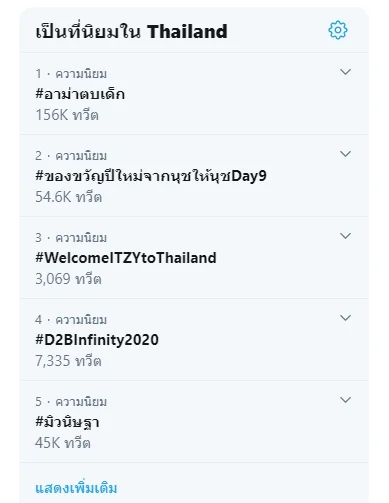Select the 3,069 ทวีต count
The width and height of the screenshot is (389, 503).
click(68, 279)
